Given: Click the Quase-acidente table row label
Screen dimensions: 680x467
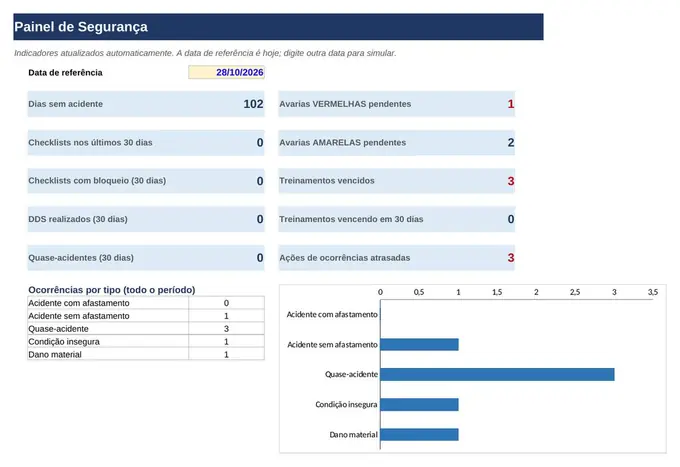Looking at the screenshot, I should point(108,329).
